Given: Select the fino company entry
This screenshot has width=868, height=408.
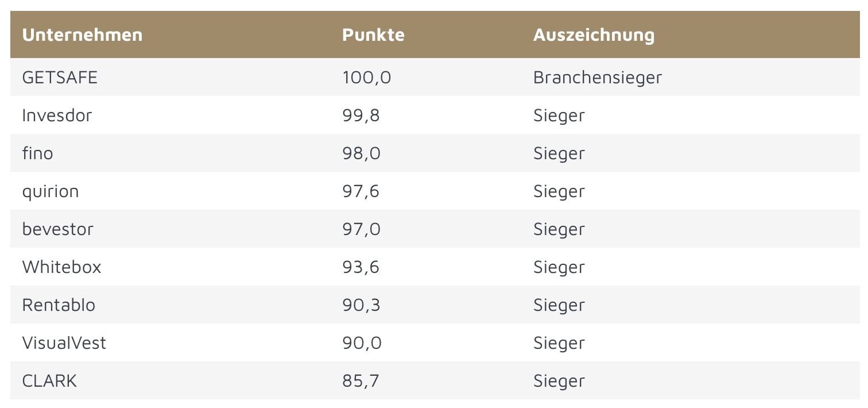Looking at the screenshot, I should (37, 153).
